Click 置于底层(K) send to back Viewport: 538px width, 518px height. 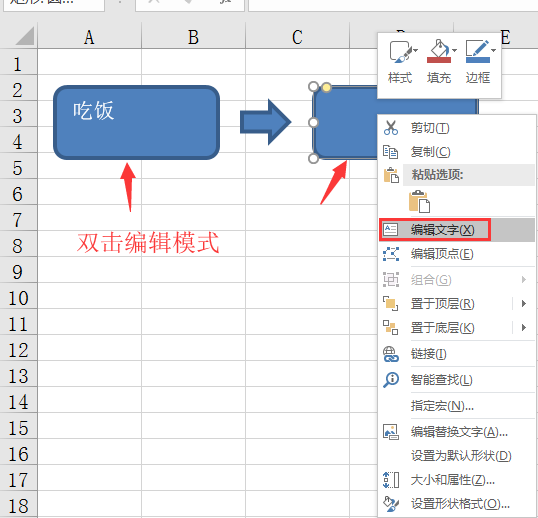click(x=443, y=328)
